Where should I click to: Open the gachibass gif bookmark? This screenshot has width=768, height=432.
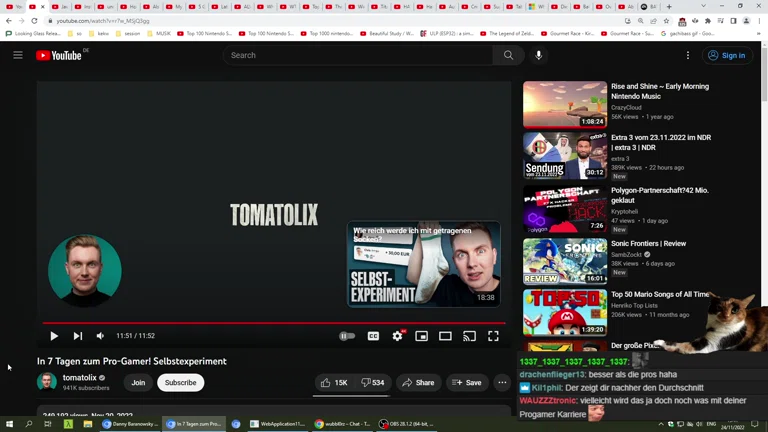[x=687, y=34]
